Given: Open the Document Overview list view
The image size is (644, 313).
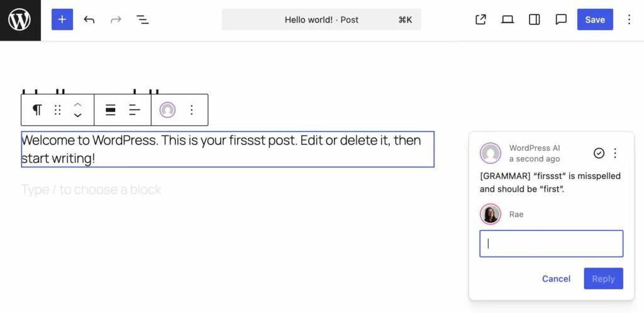Looking at the screenshot, I should pyautogui.click(x=143, y=19).
